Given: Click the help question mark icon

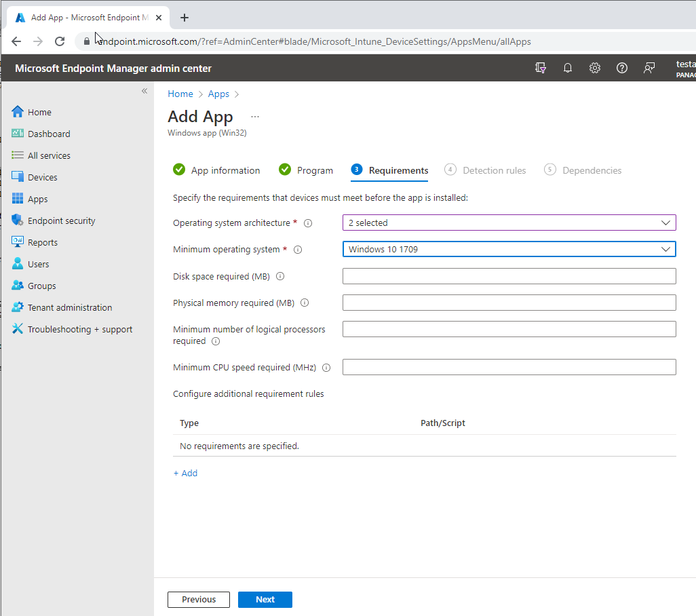Looking at the screenshot, I should (x=621, y=68).
